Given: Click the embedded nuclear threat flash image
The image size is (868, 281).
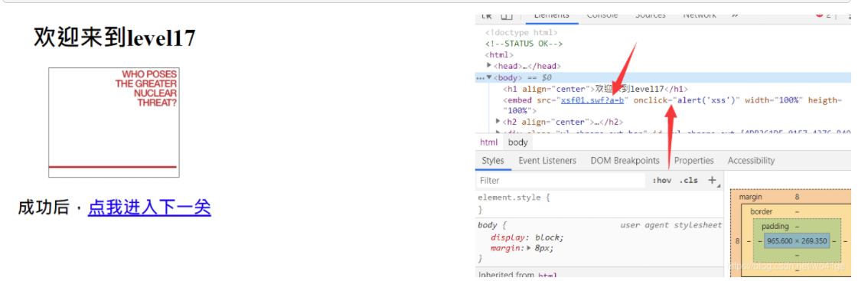Looking at the screenshot, I should pyautogui.click(x=114, y=123).
